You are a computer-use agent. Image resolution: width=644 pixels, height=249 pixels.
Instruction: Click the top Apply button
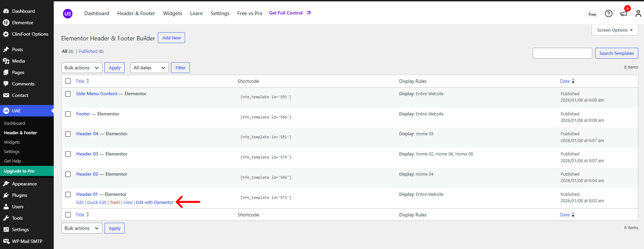pyautogui.click(x=115, y=68)
